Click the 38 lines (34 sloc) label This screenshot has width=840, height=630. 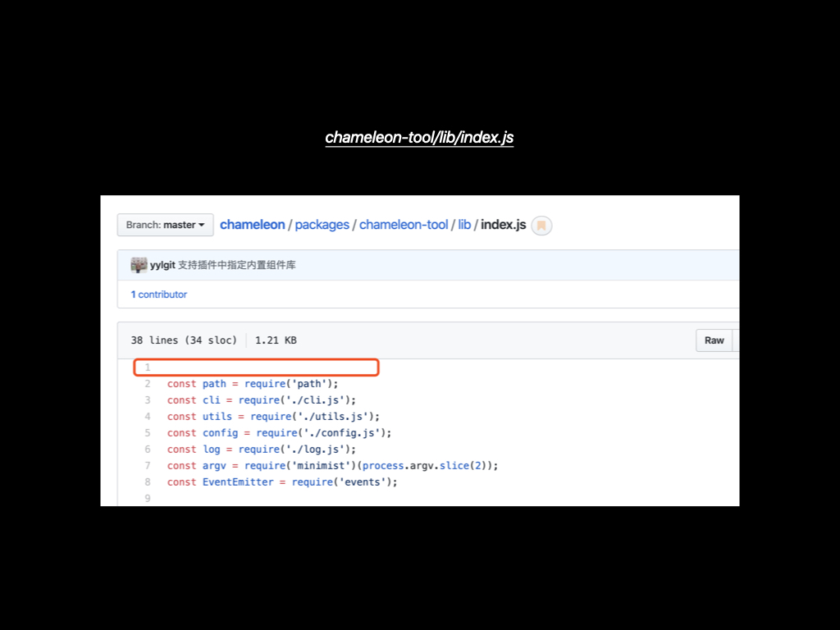184,340
